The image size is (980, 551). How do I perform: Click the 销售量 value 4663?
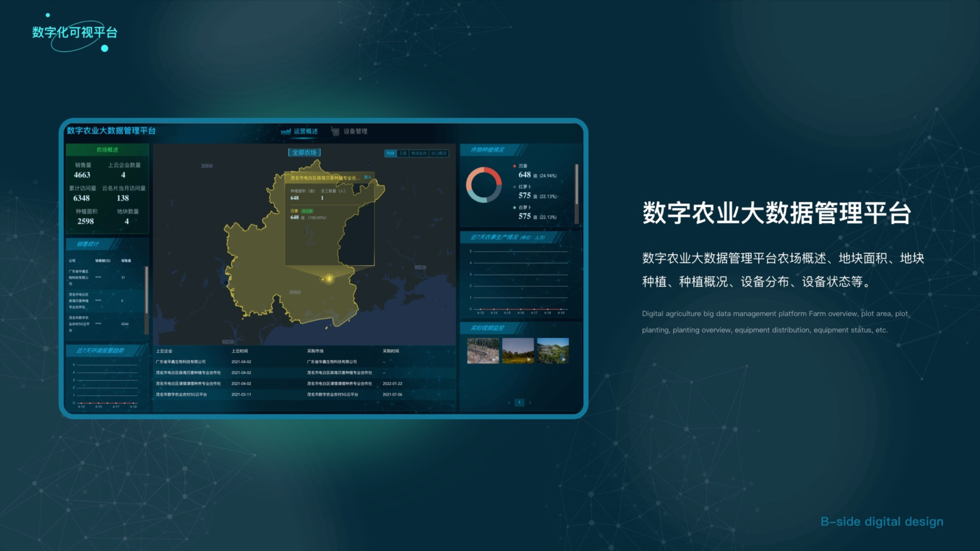click(x=82, y=175)
